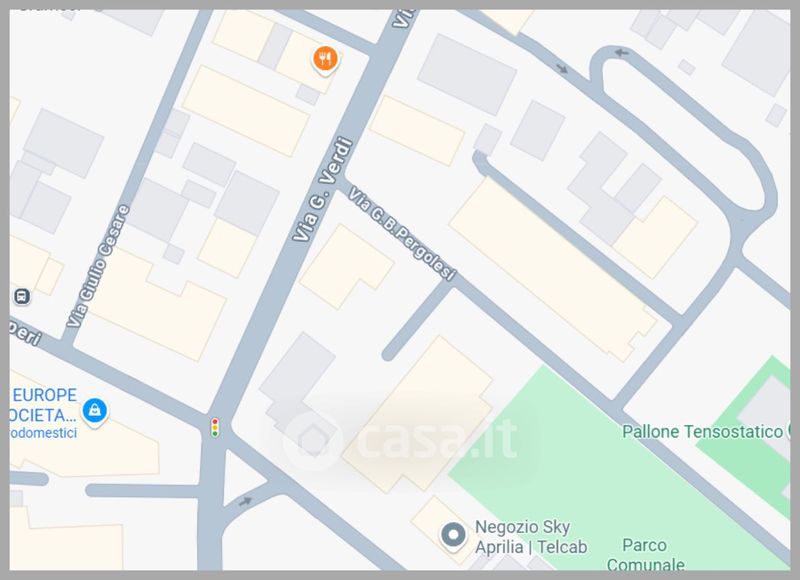Click the elettrodomestici category text
800x580 pixels.
tap(43, 433)
